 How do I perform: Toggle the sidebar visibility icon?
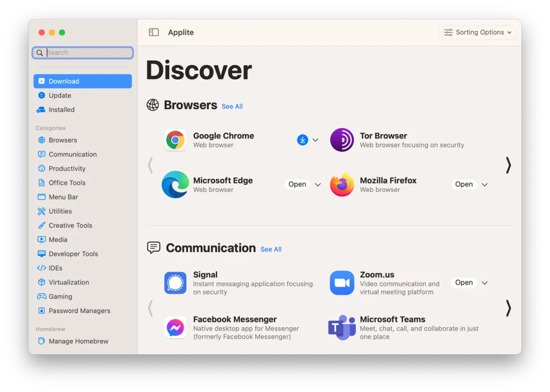[x=154, y=32]
